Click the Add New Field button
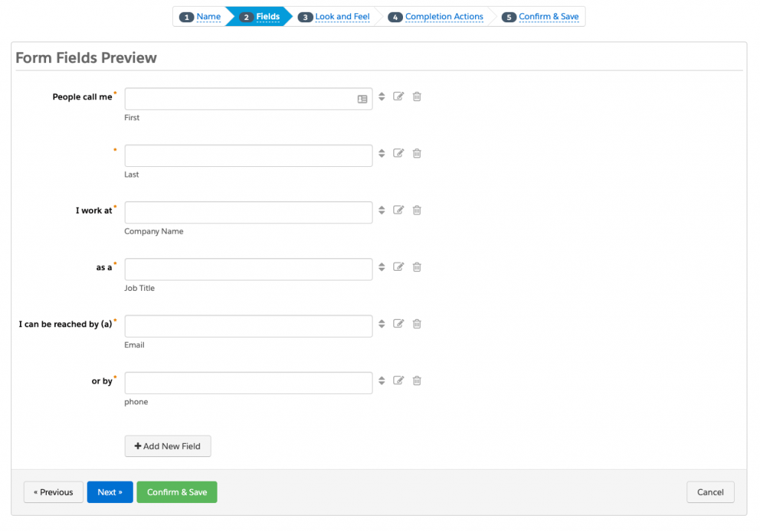Screen dimensions: 760x532 point(168,446)
